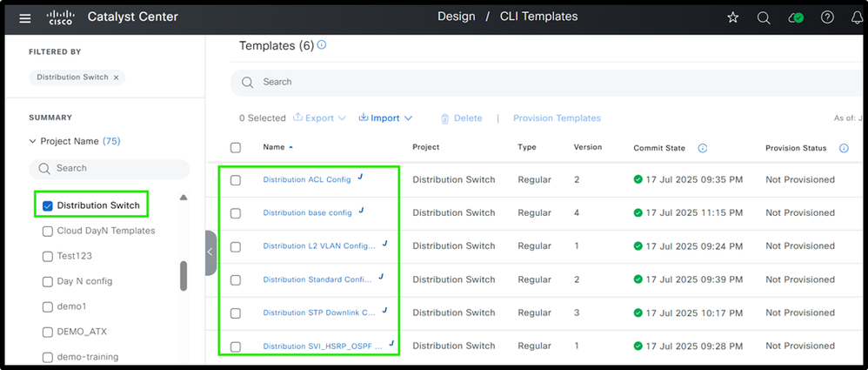This screenshot has width=868, height=370.
Task: Open the notifications bell icon
Action: coord(857,17)
